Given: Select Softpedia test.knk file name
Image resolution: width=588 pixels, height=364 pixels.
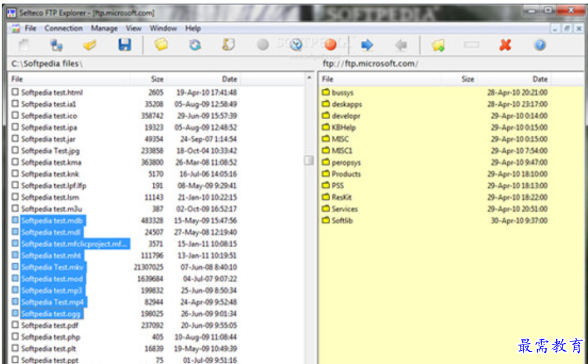Looking at the screenshot, I should (50, 174).
